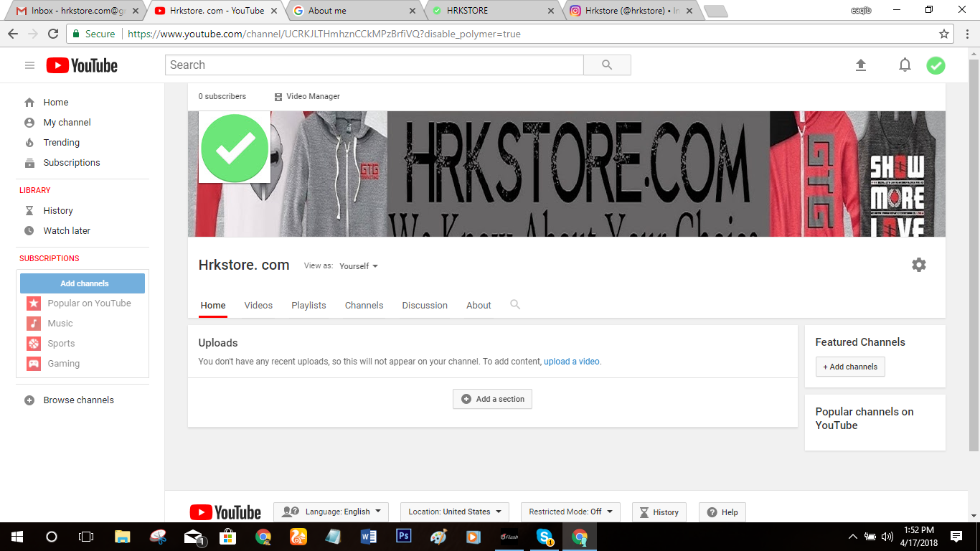Image resolution: width=980 pixels, height=551 pixels.
Task: Click the channel profile picture on banner
Action: point(235,148)
